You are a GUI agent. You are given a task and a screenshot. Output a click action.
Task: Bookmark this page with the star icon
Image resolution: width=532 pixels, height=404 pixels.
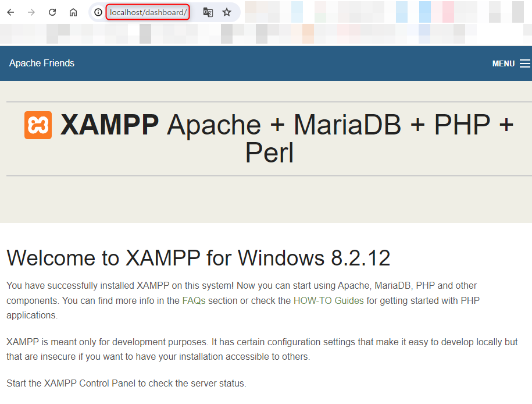227,13
